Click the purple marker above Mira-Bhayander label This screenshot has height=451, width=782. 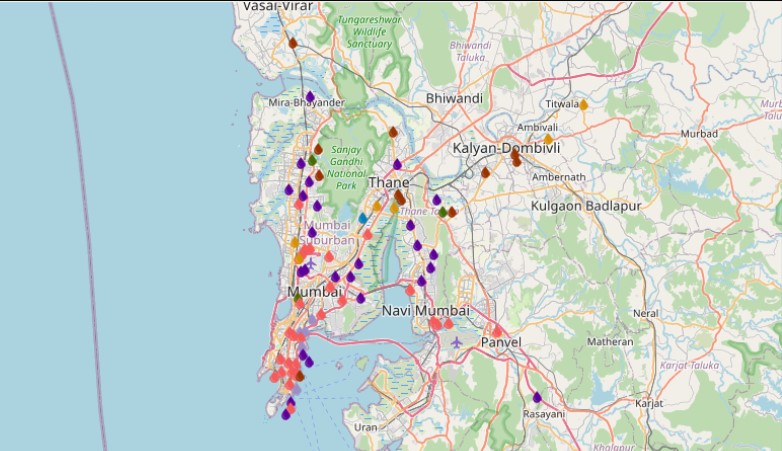[310, 96]
